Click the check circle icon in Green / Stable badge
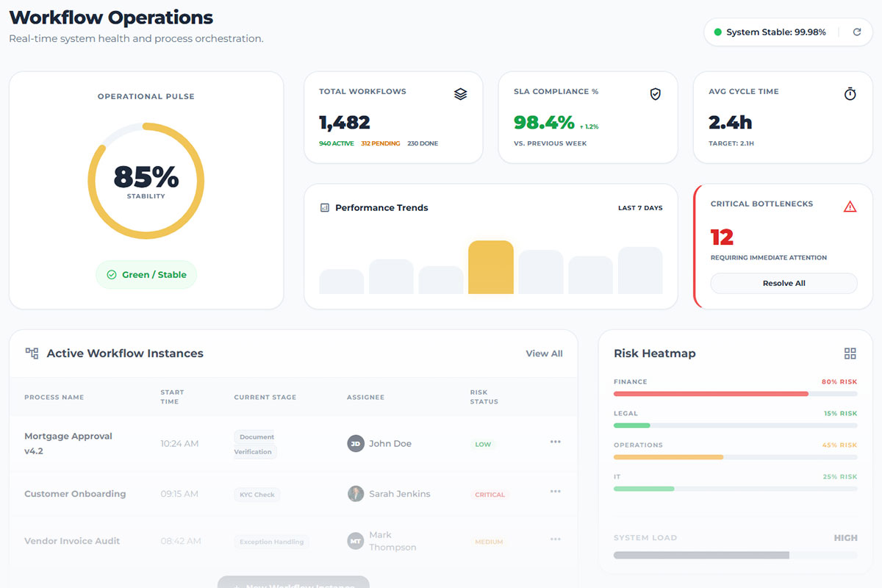This screenshot has width=882, height=588. tap(112, 275)
